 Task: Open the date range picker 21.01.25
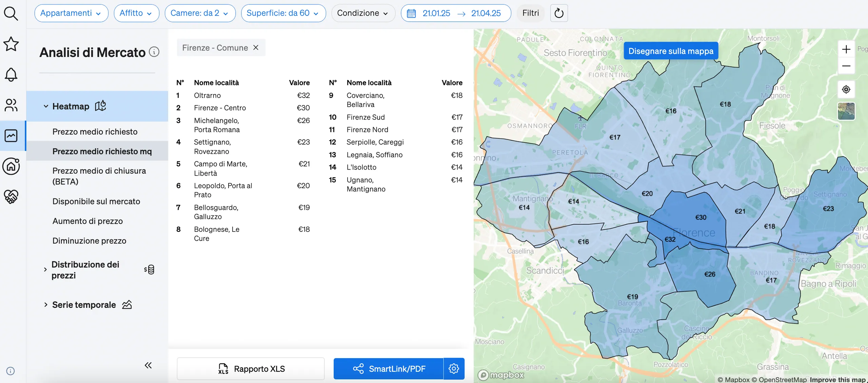click(456, 13)
